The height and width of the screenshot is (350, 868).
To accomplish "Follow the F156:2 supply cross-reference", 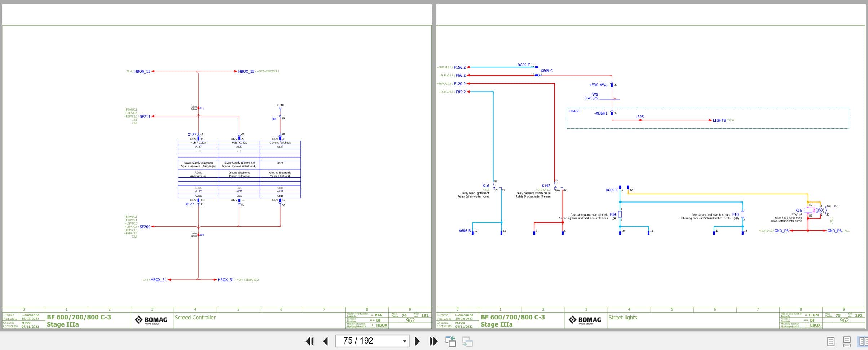I will (x=459, y=67).
